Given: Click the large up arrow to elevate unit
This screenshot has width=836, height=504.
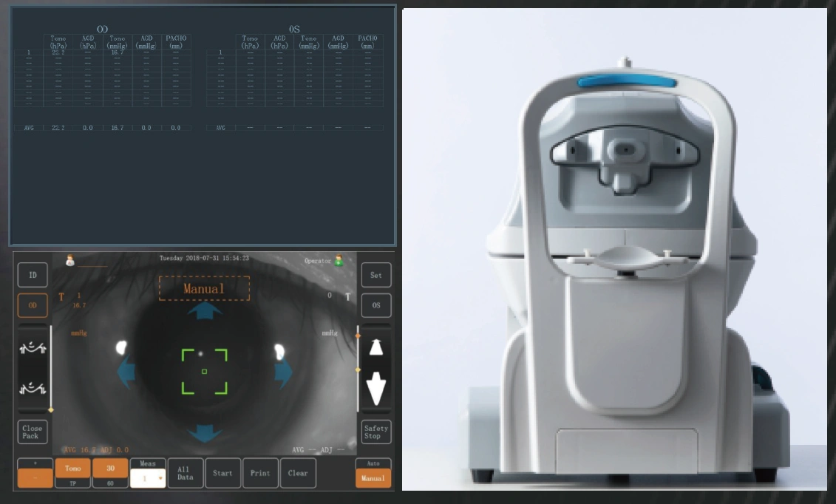Looking at the screenshot, I should coord(375,349).
